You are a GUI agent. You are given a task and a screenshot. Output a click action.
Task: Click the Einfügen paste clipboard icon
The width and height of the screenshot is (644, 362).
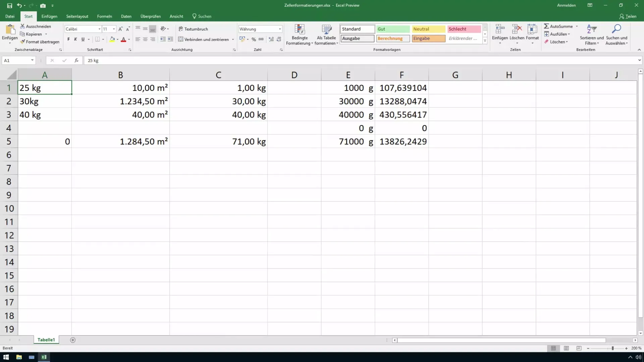(x=10, y=29)
